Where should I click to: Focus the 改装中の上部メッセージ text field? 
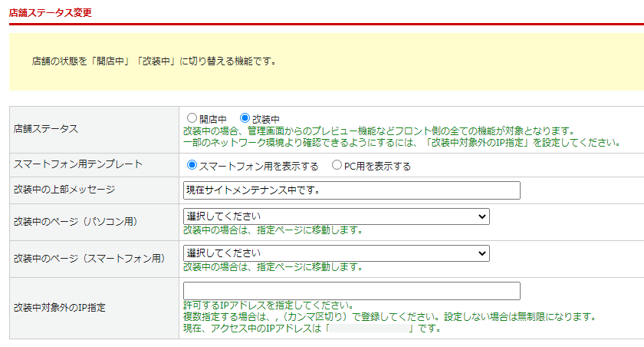(351, 190)
